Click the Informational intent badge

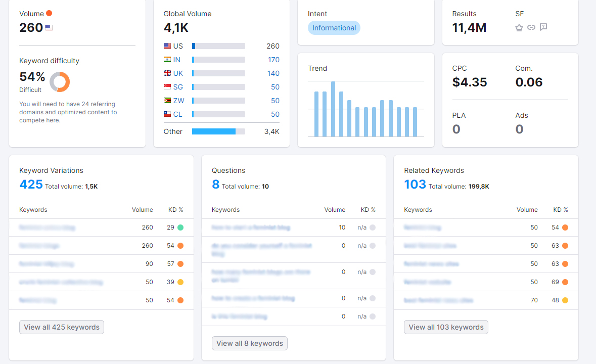tap(334, 28)
